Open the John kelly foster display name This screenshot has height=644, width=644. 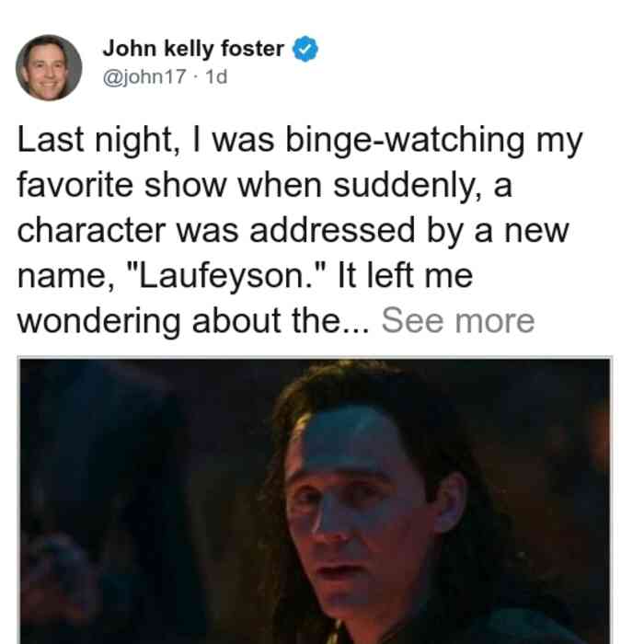coord(193,49)
